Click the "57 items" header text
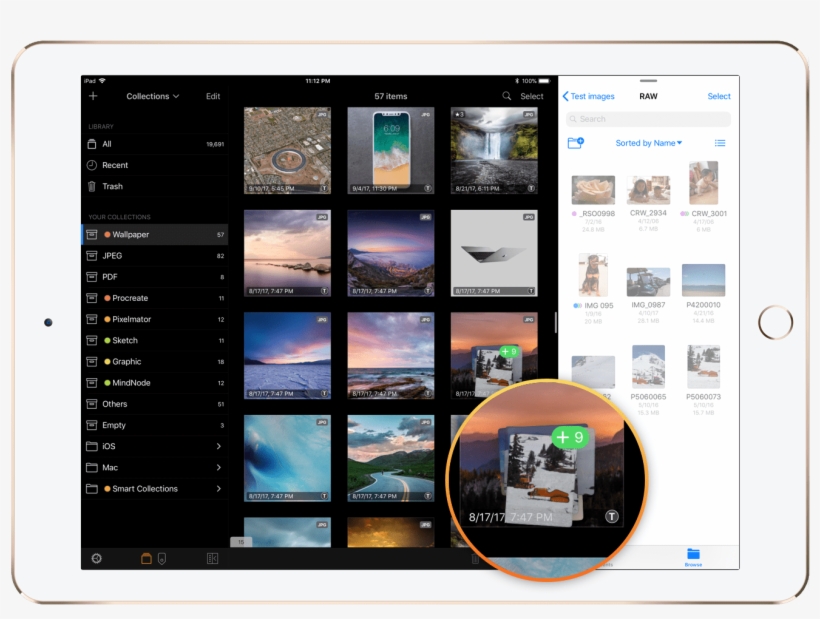 click(x=391, y=96)
